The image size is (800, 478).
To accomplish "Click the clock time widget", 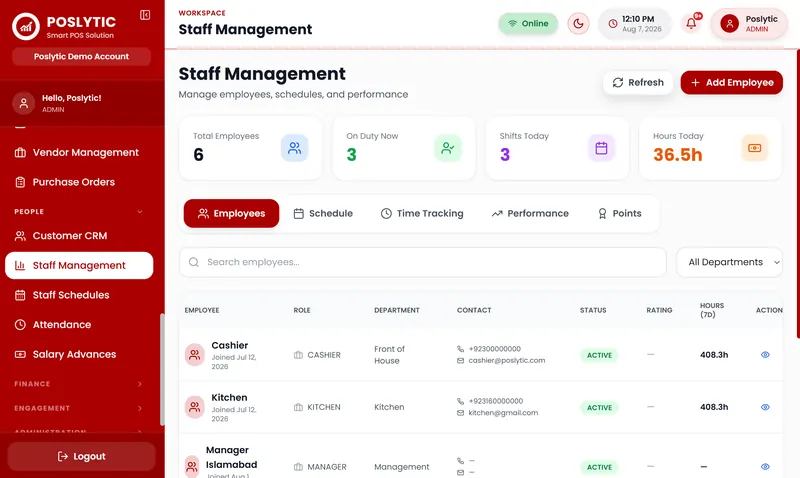I will [635, 23].
